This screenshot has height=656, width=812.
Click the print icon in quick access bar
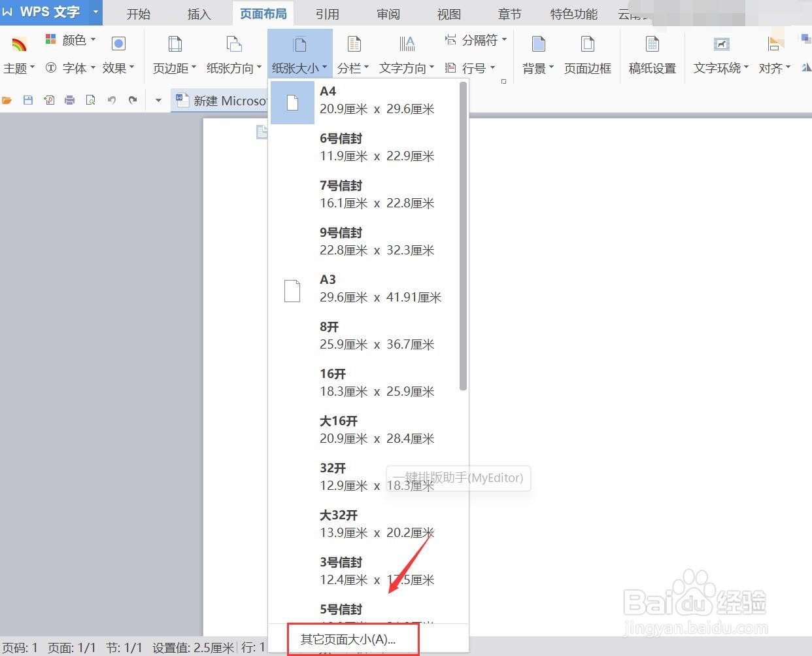[x=69, y=100]
